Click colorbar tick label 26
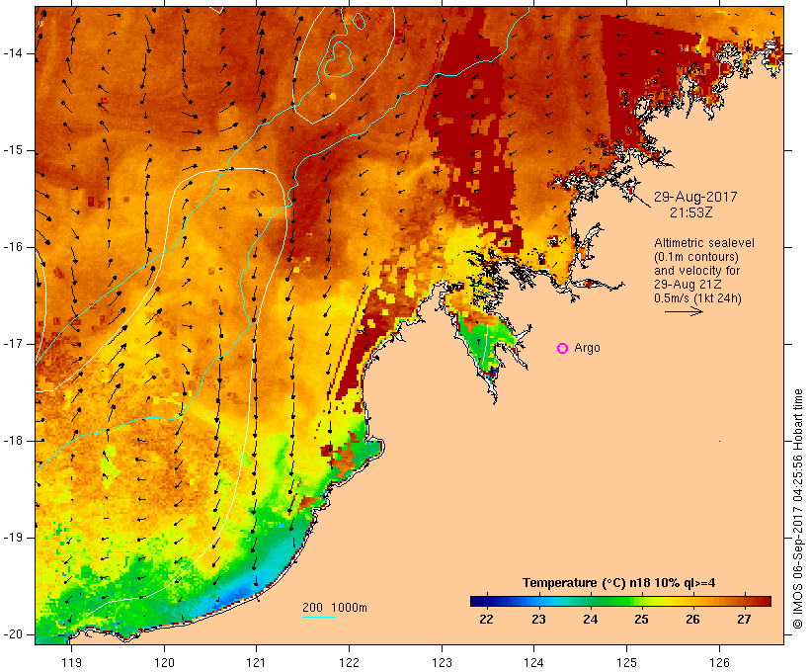The height and width of the screenshot is (672, 810). tap(692, 620)
